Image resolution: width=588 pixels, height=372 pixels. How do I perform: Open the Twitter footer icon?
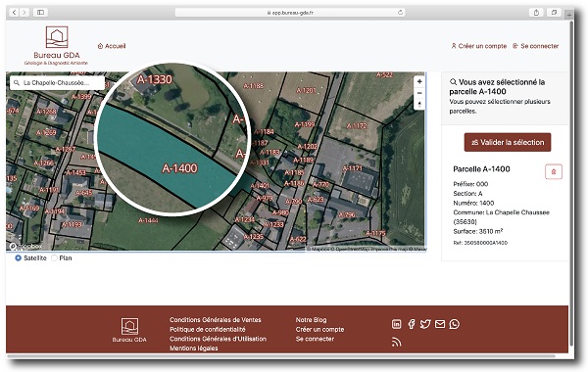point(425,324)
